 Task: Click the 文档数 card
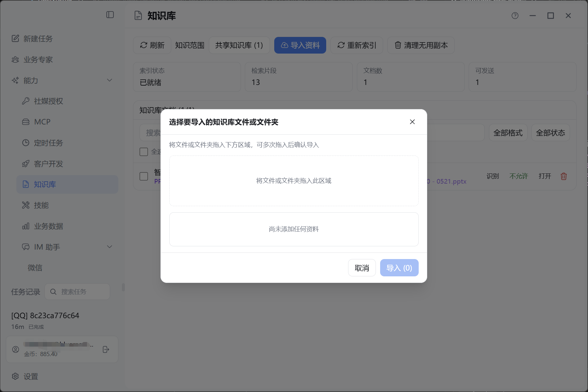tap(411, 77)
